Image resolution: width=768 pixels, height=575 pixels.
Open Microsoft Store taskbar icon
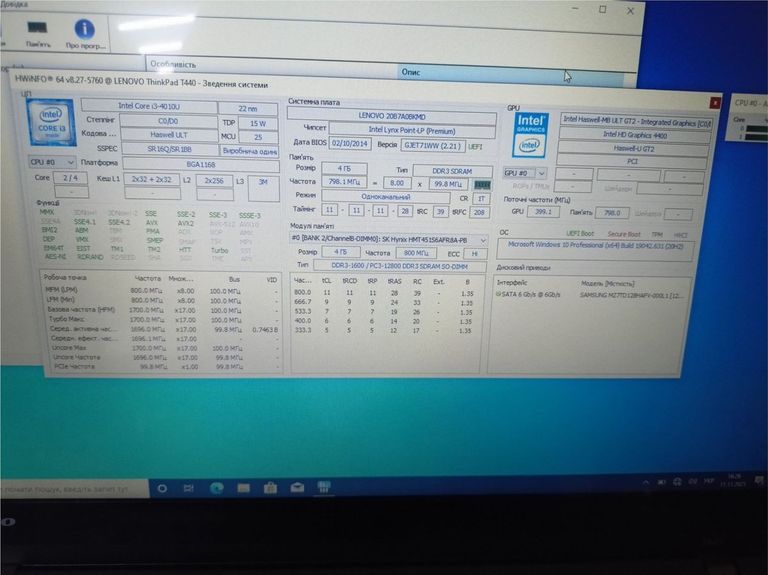[x=270, y=488]
